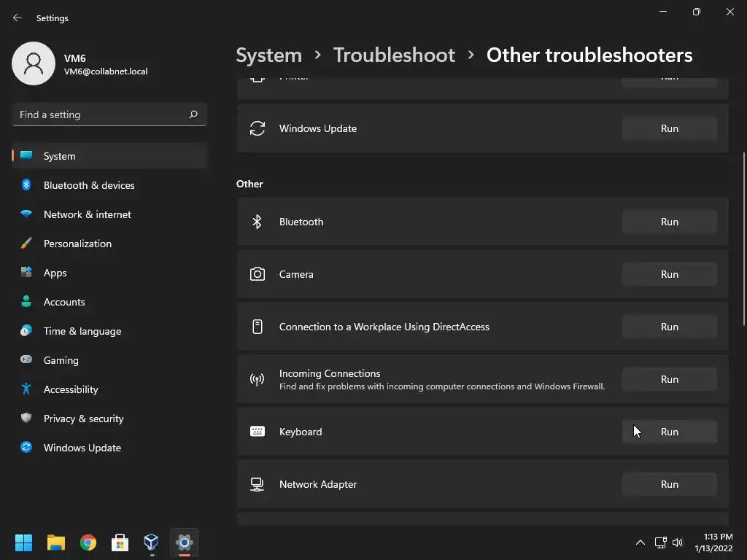Click the Troubleshoot breadcrumb link

tap(393, 55)
